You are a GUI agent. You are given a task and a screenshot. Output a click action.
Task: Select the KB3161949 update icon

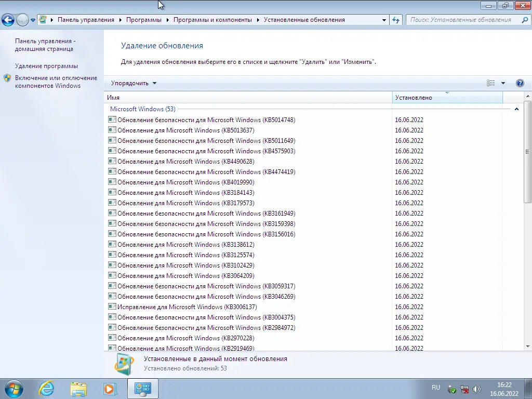coord(112,213)
